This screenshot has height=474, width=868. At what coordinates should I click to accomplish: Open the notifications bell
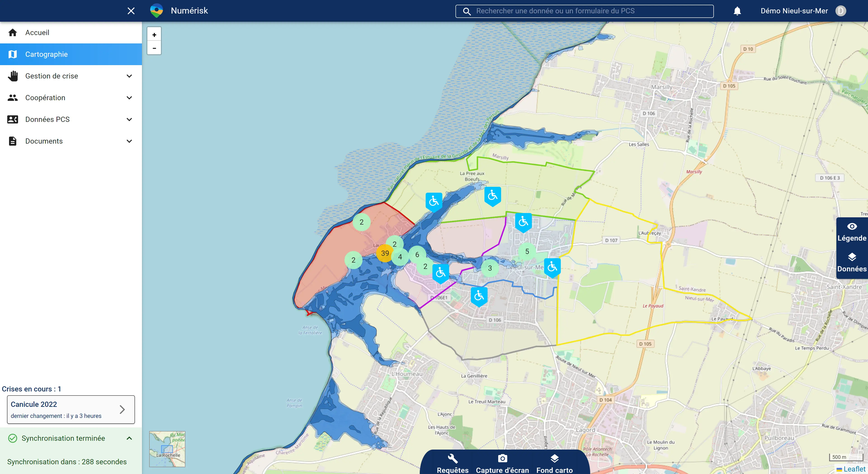(737, 11)
